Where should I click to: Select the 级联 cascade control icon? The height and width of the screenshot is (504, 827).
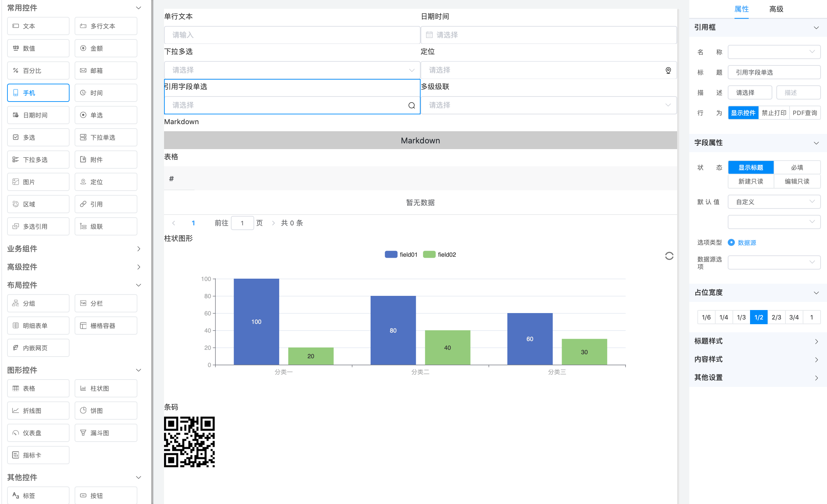(x=83, y=226)
